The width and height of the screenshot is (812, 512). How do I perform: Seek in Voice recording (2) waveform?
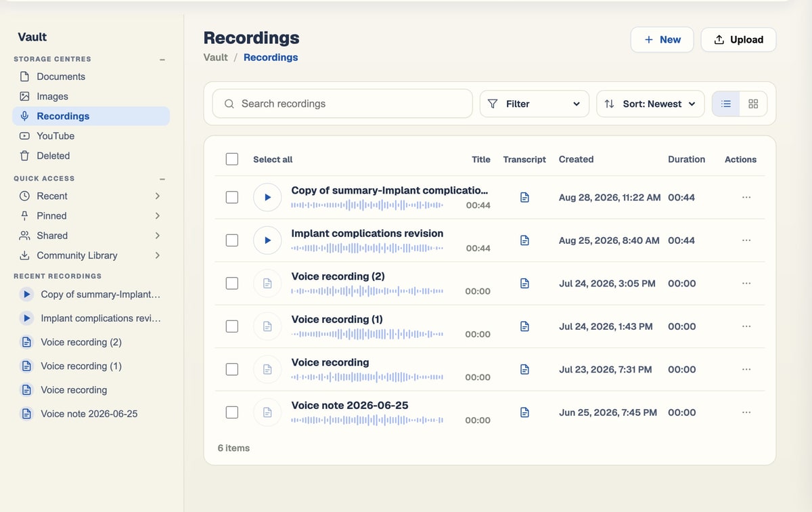[x=367, y=291]
